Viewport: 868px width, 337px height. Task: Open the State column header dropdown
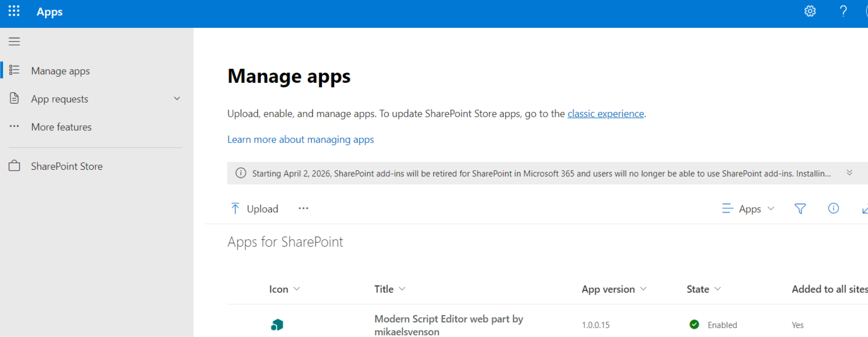[x=718, y=289]
